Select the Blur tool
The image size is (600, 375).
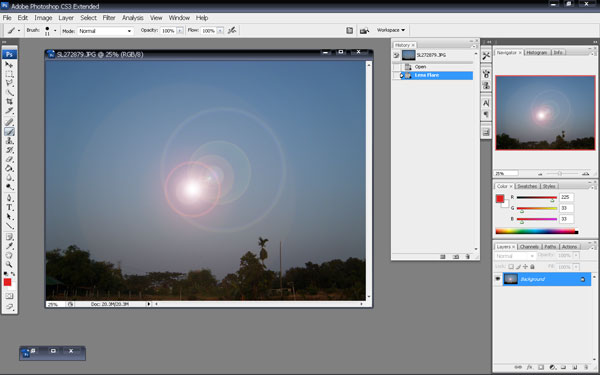point(9,178)
